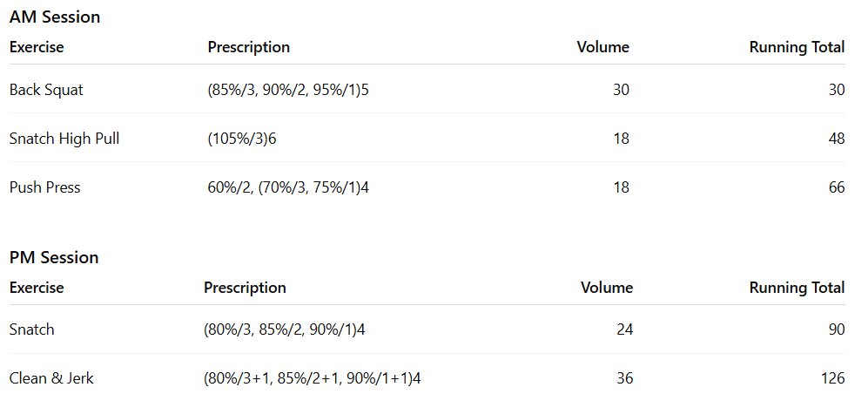Click the AM Session Prescription column header
This screenshot has width=868, height=394.
click(x=248, y=47)
